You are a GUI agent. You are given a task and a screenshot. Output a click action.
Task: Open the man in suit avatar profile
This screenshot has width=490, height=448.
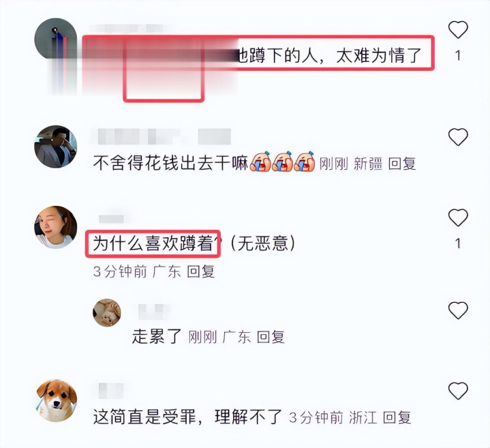pos(56,147)
